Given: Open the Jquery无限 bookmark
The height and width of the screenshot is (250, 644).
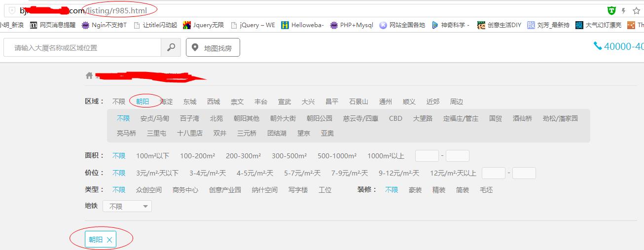Looking at the screenshot, I should [203, 25].
